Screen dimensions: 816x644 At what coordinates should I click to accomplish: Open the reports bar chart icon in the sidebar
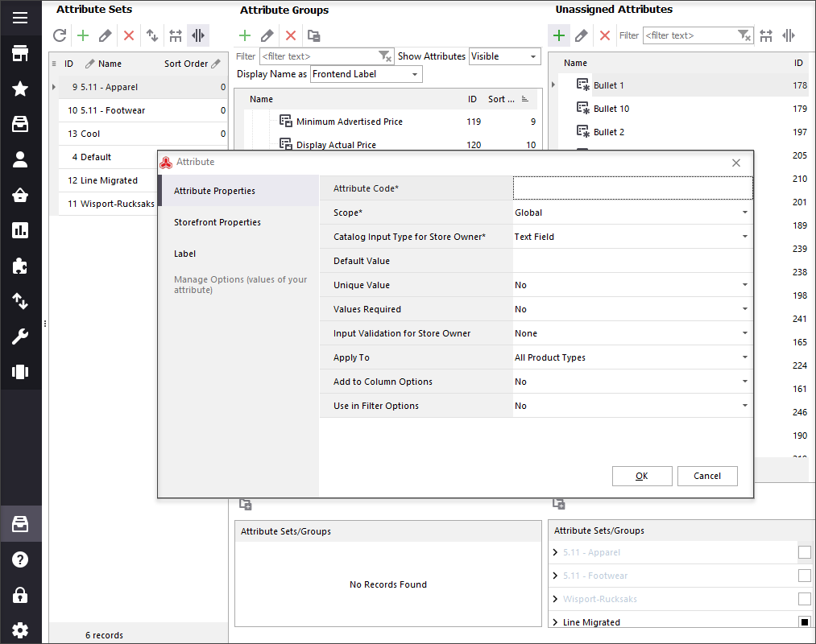20,230
